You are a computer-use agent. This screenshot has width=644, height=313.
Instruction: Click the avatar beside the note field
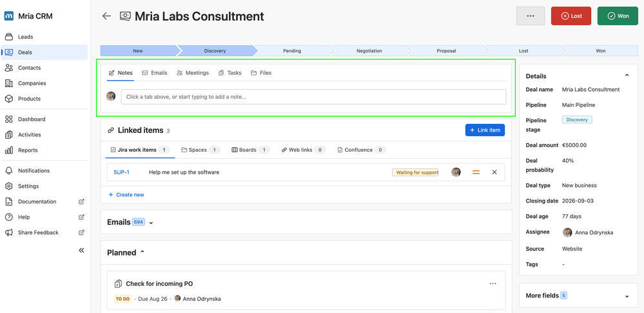(x=111, y=96)
